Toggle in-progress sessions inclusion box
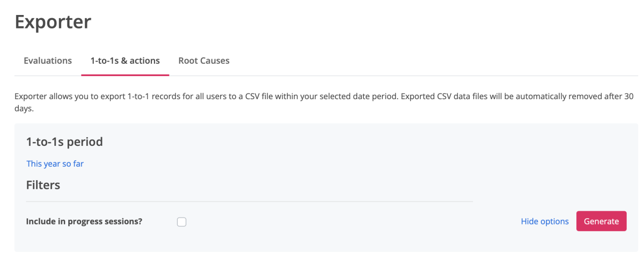 coord(182,222)
